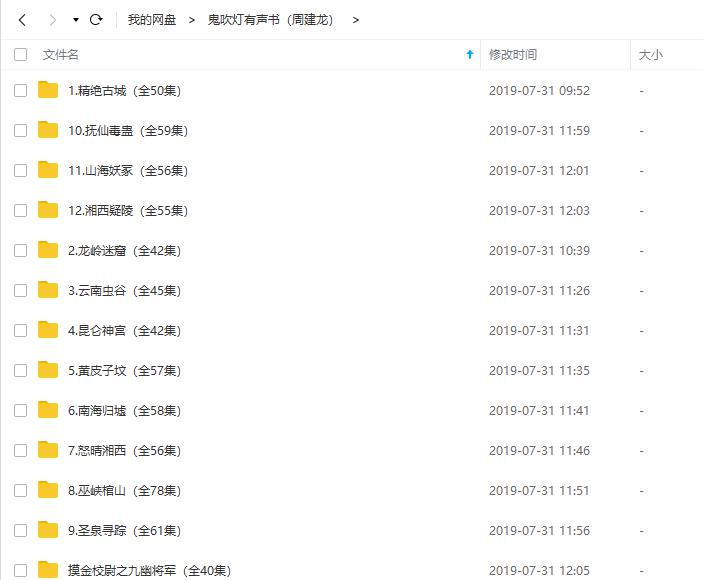
Task: Sort by 大小 column header
Action: pyautogui.click(x=651, y=55)
